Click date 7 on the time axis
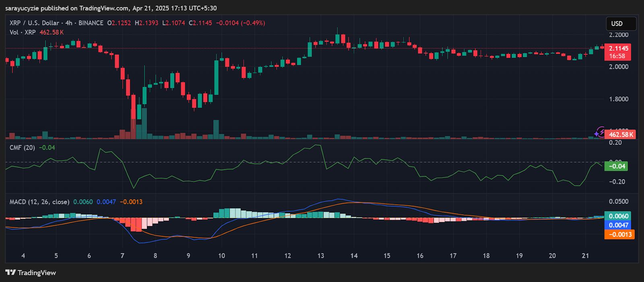 (x=122, y=256)
